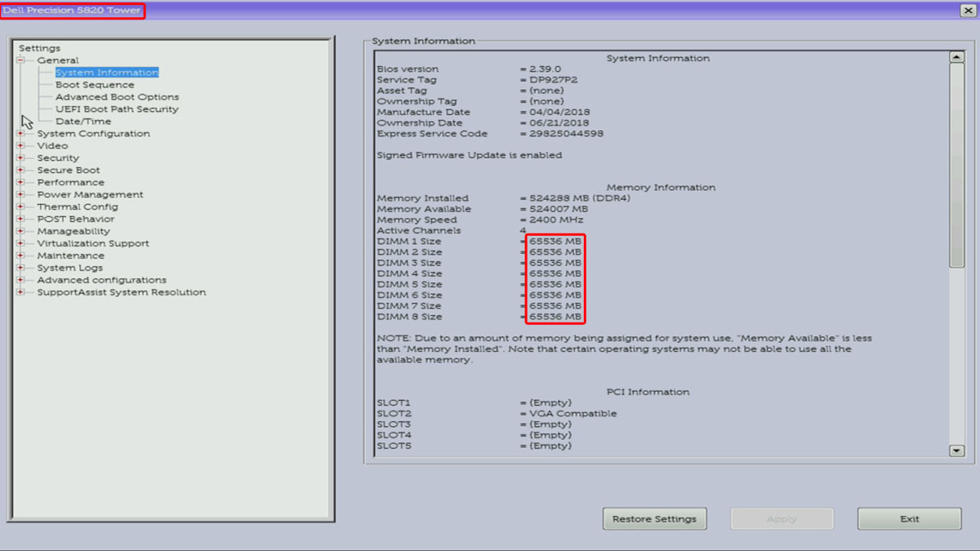Viewport: 980px width, 551px height.
Task: Select the POST Behavior label
Action: pos(76,220)
